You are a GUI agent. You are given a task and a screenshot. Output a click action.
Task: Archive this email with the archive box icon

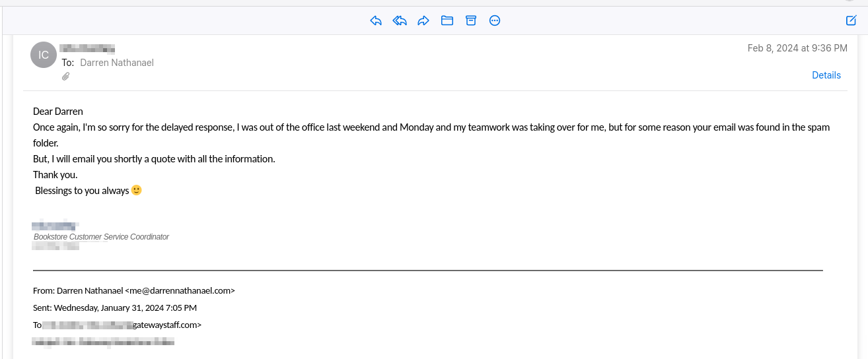pyautogui.click(x=471, y=20)
